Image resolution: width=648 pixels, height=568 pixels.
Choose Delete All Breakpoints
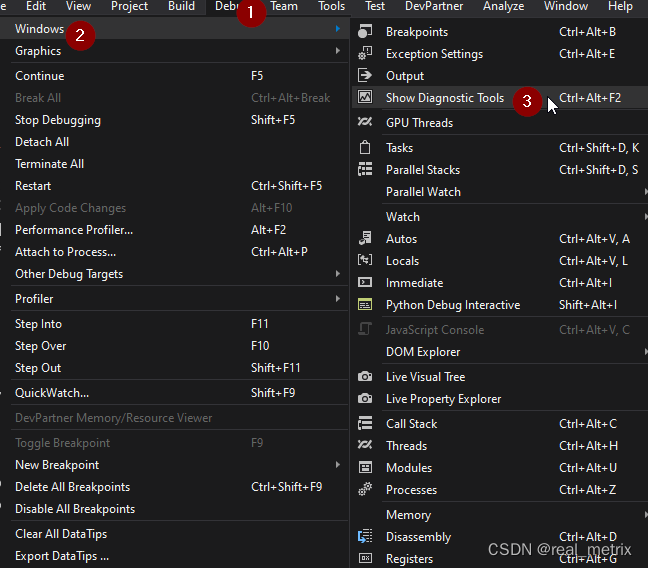pos(174,487)
